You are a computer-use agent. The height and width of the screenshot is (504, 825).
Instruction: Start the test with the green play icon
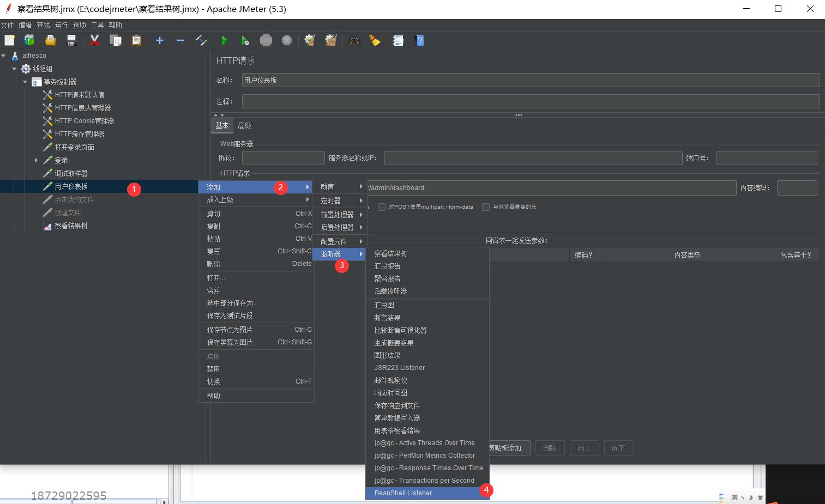click(x=224, y=40)
